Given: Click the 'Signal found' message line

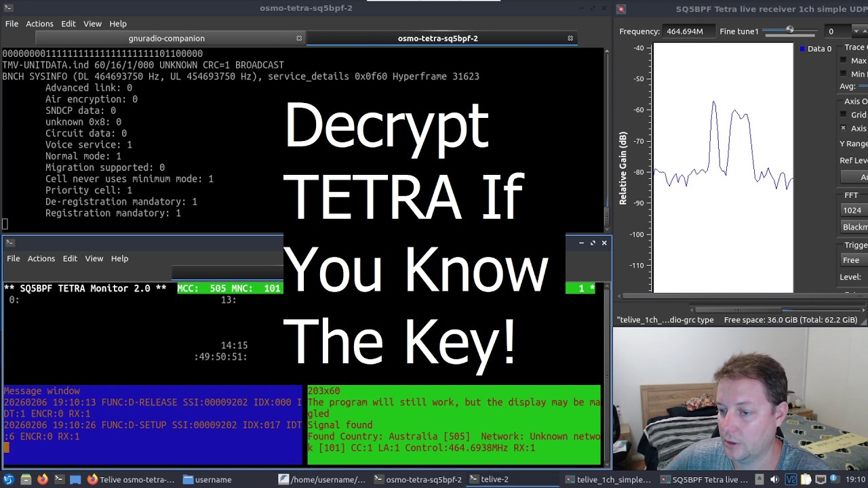Looking at the screenshot, I should point(340,425).
